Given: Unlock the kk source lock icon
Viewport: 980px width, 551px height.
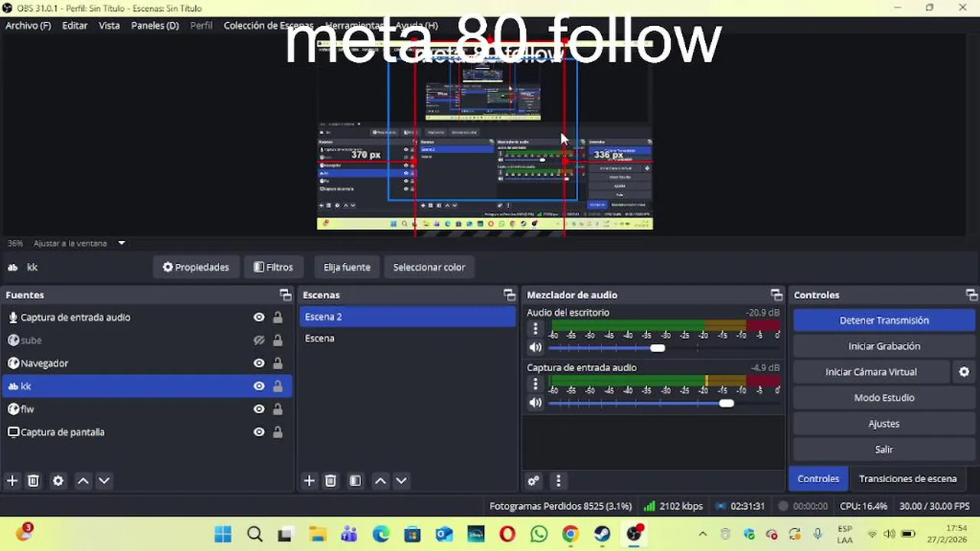Looking at the screenshot, I should point(278,386).
